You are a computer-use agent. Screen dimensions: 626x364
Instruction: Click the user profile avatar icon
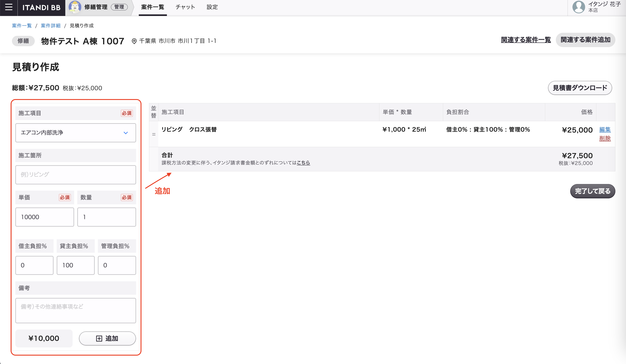(579, 7)
